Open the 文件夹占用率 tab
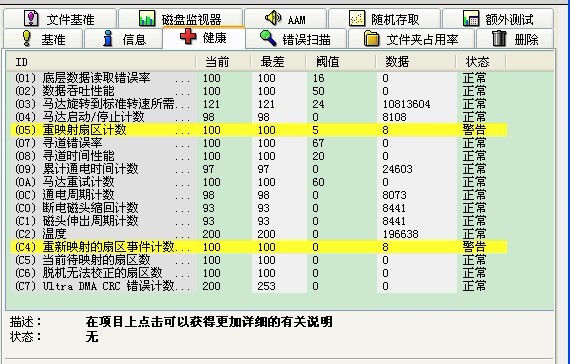The height and width of the screenshot is (364, 570). 411,39
